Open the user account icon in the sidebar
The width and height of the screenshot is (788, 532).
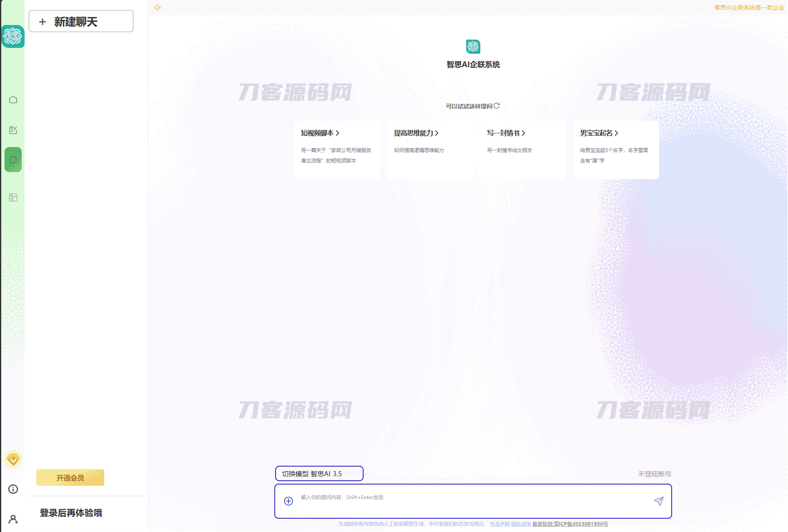[13, 519]
